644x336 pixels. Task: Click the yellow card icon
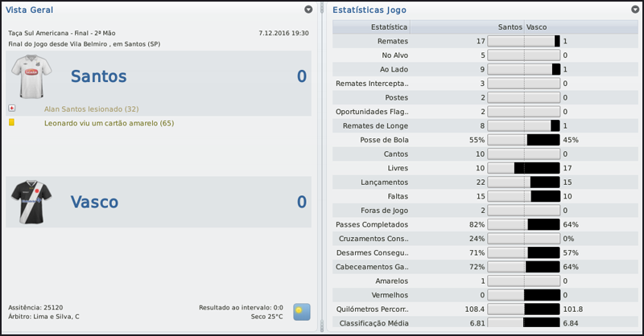point(12,123)
